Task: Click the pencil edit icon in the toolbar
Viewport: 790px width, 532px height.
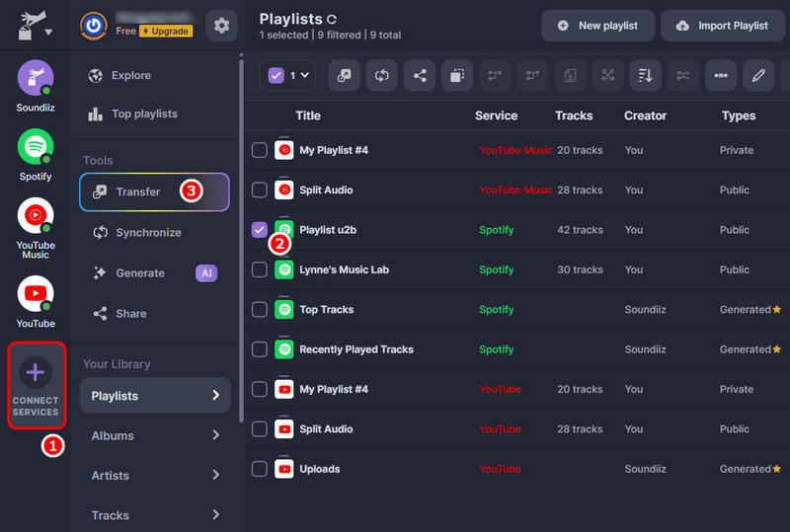Action: click(x=758, y=76)
